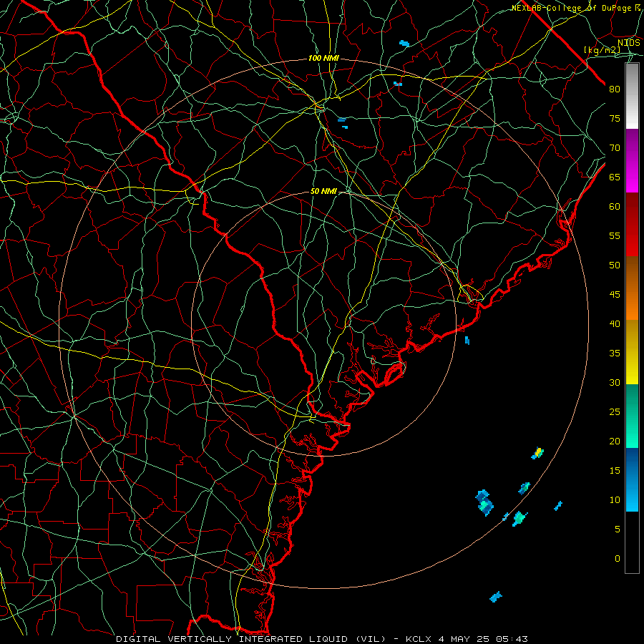
Task: Click the brown-orange segment of the color scale
Action: point(632,288)
